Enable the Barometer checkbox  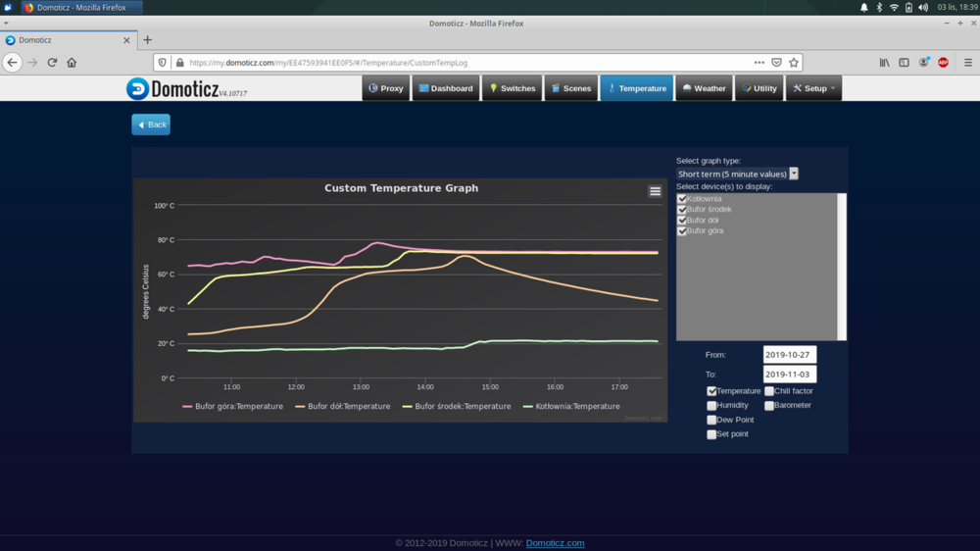(x=769, y=405)
